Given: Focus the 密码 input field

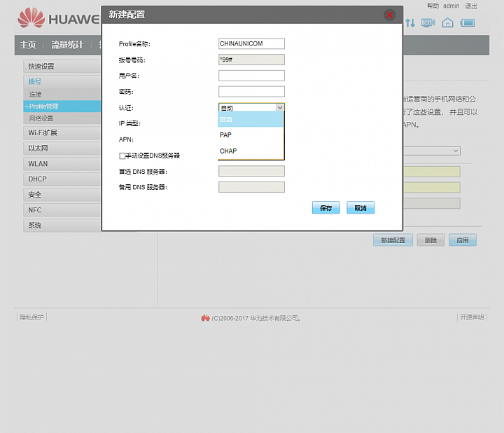Looking at the screenshot, I should click(x=251, y=91).
